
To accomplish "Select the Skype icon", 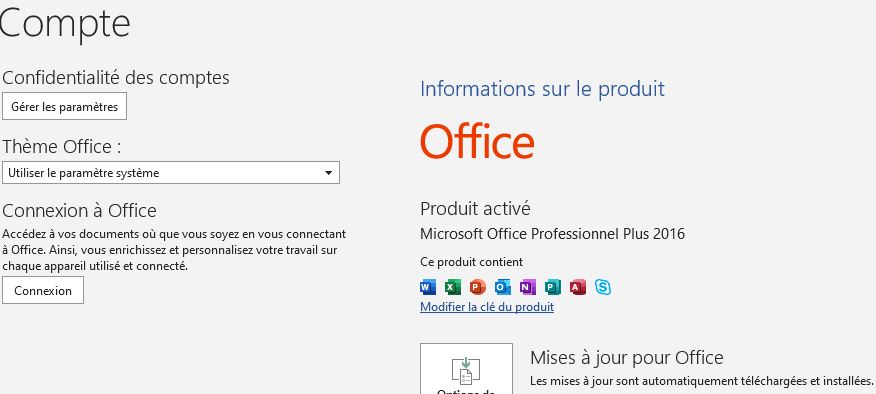I will (603, 287).
